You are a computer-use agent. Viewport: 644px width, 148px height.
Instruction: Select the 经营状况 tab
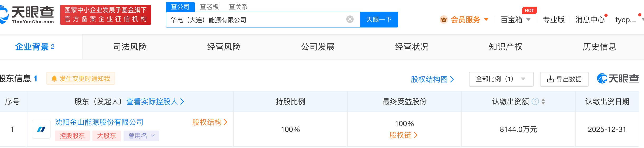pos(412,47)
